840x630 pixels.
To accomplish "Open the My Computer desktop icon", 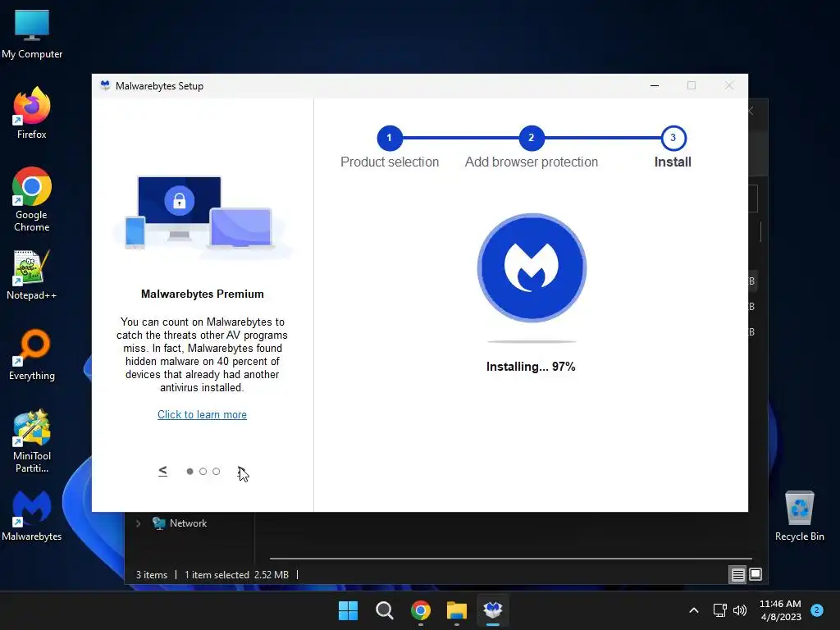I will click(32, 33).
